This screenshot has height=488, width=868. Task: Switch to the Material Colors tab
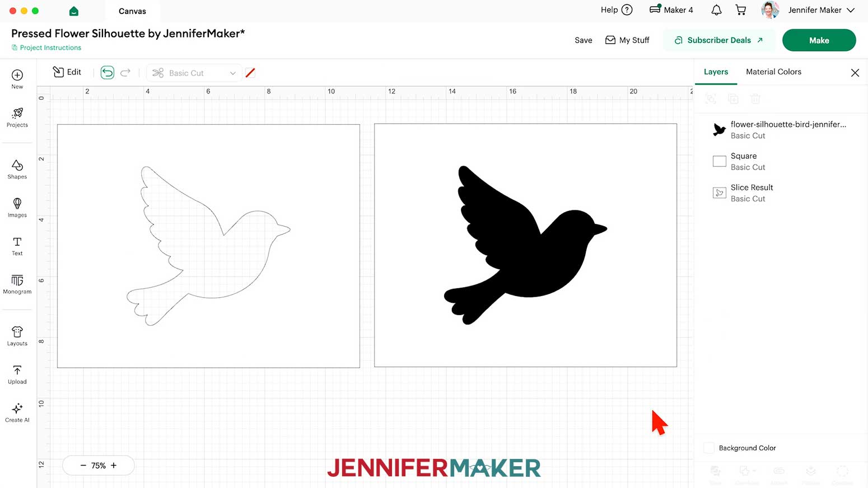tap(773, 72)
